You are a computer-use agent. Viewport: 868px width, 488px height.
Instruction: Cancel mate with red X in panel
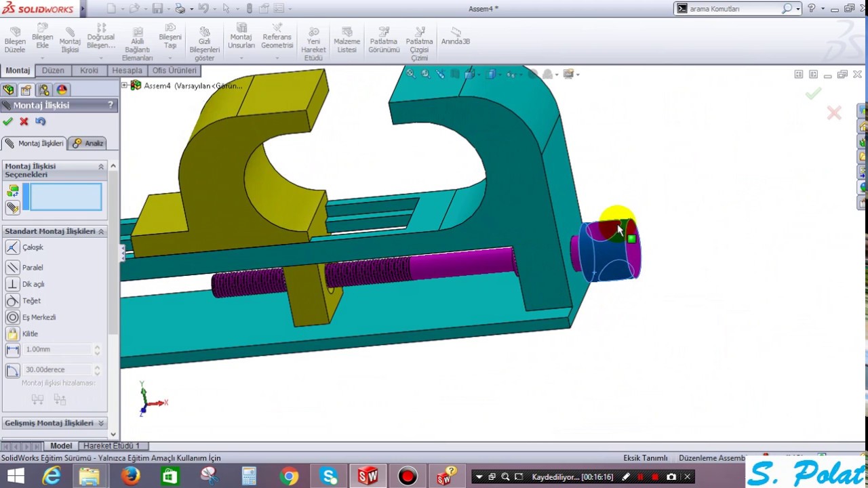(x=24, y=121)
